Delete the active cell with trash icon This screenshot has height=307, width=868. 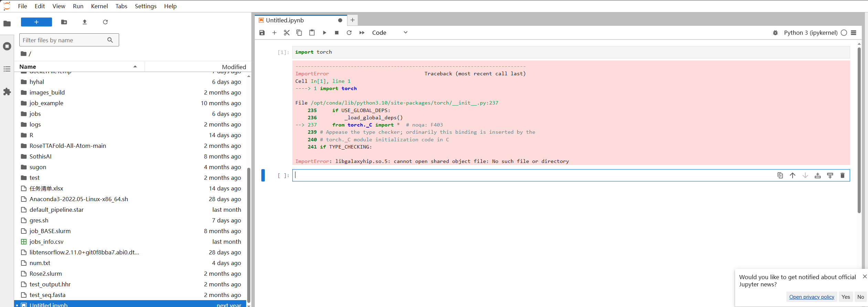click(x=843, y=175)
